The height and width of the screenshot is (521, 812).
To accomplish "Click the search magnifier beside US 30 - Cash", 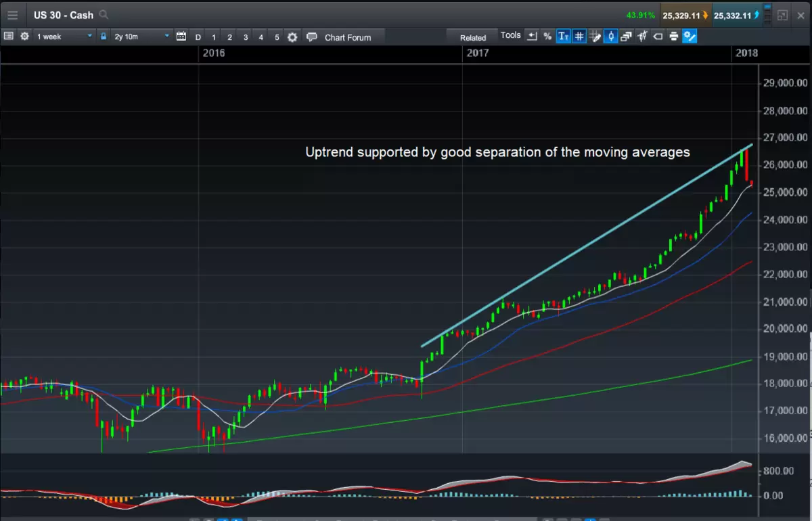I will 103,14.
